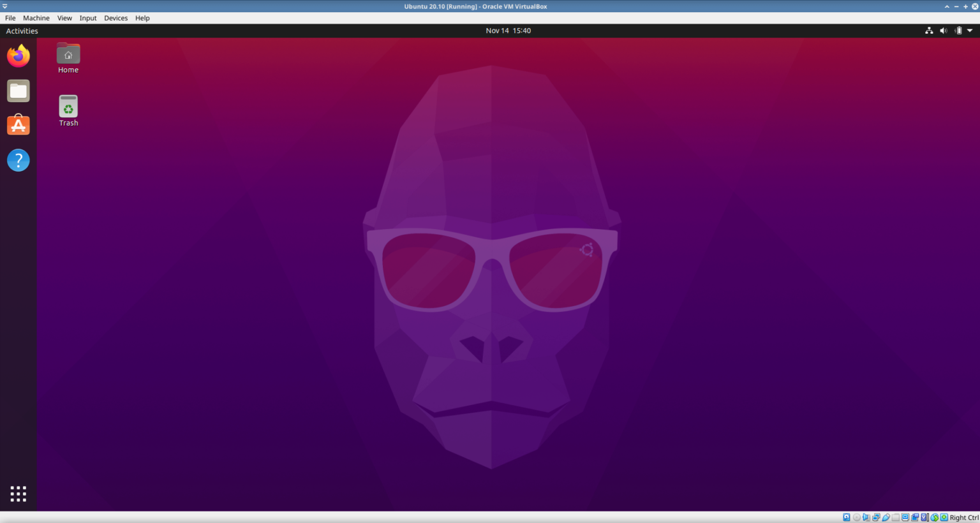Show Applications grid at dock bottom
This screenshot has height=523, width=980.
19,494
